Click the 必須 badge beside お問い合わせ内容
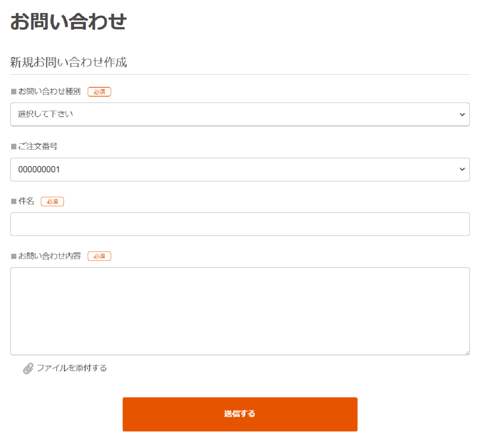This screenshot has width=483, height=448. tap(99, 256)
